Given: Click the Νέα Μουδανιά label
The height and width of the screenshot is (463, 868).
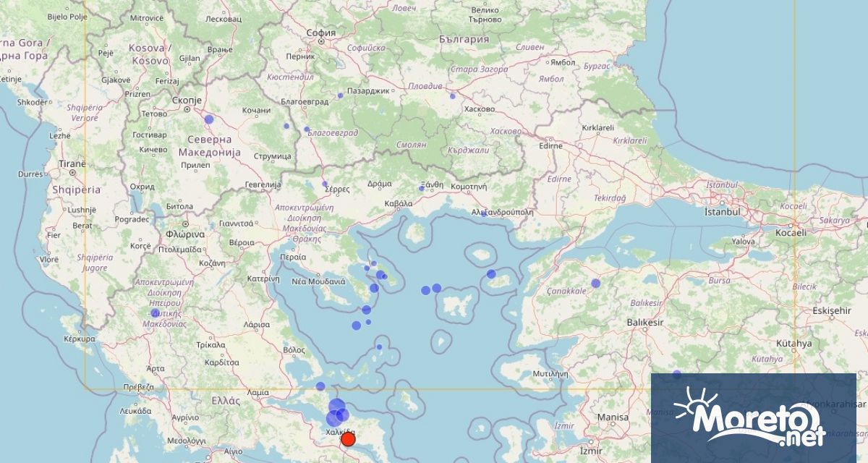Looking at the screenshot, I should click(x=317, y=281).
